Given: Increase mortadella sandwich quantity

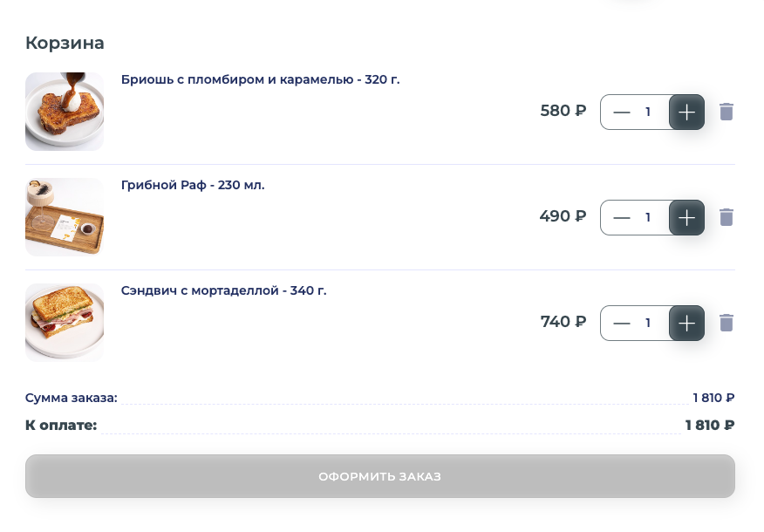Looking at the screenshot, I should (x=686, y=323).
